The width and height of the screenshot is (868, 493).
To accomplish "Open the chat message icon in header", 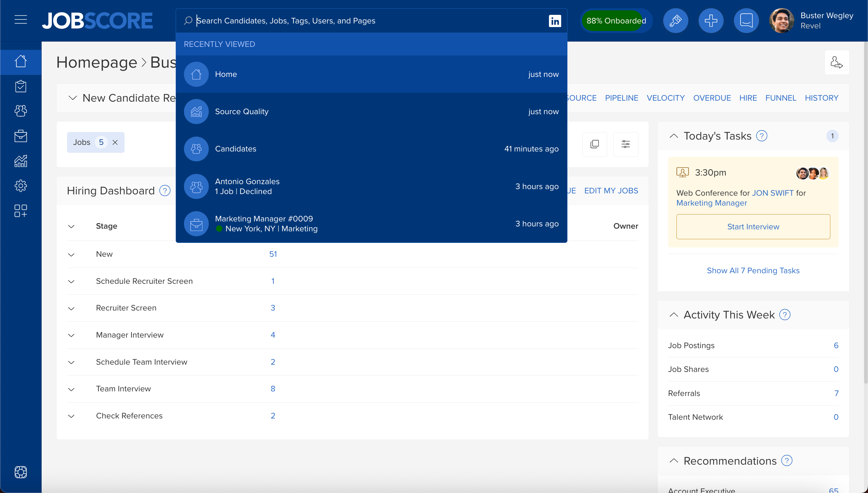I will point(746,21).
